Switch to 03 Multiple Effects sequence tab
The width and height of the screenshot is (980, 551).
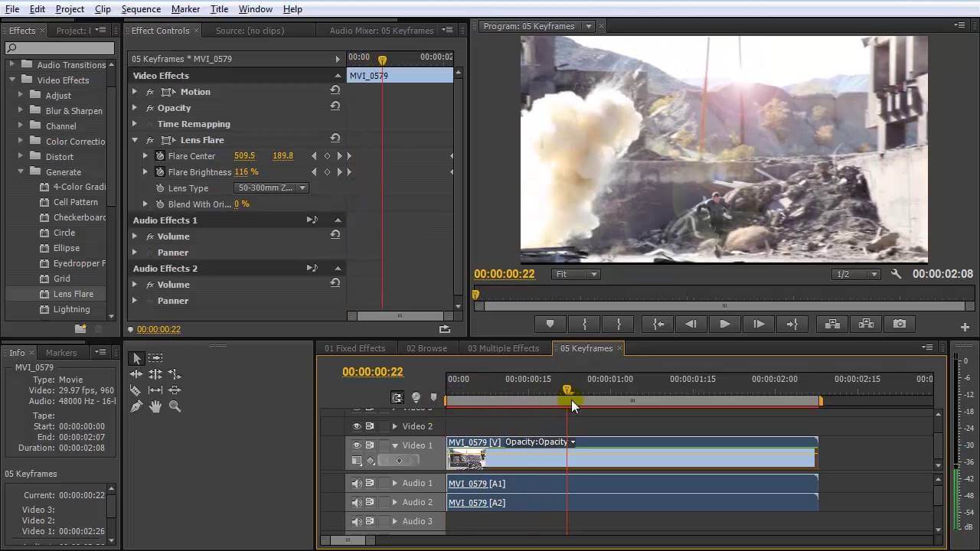[503, 348]
